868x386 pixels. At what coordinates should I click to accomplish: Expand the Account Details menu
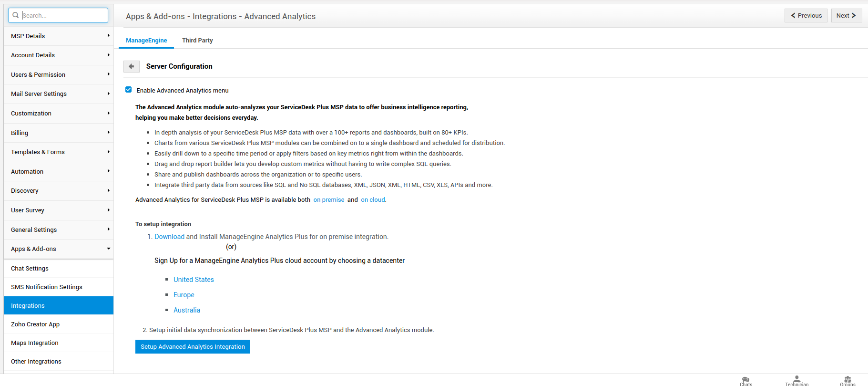point(59,55)
